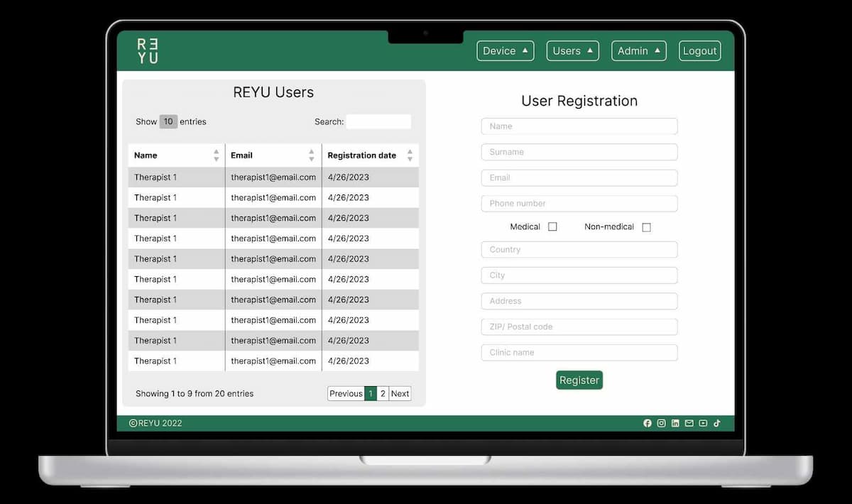Open the YouTube icon in footer
Viewport: 852px width, 504px height.
tap(703, 423)
